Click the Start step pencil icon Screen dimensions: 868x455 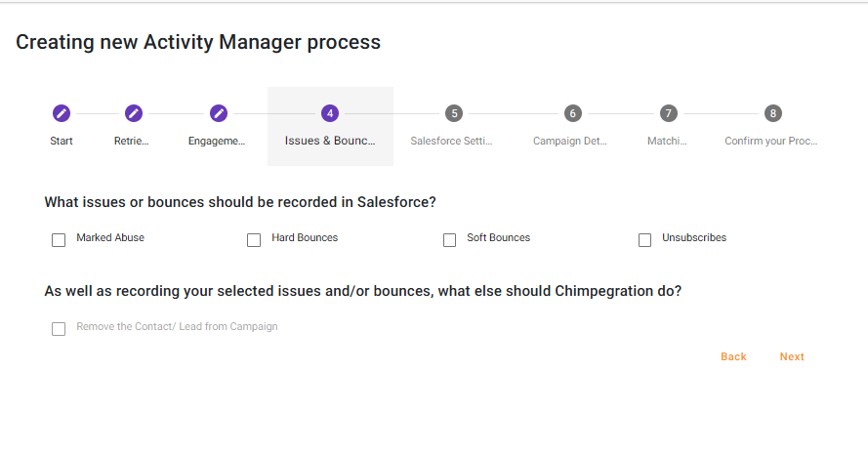click(62, 113)
